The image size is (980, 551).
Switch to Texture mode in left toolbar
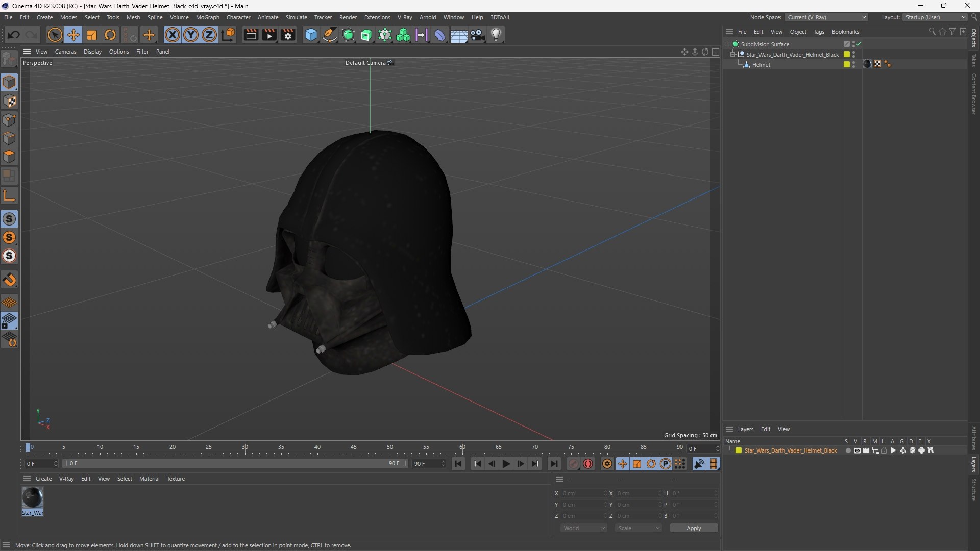pyautogui.click(x=9, y=101)
